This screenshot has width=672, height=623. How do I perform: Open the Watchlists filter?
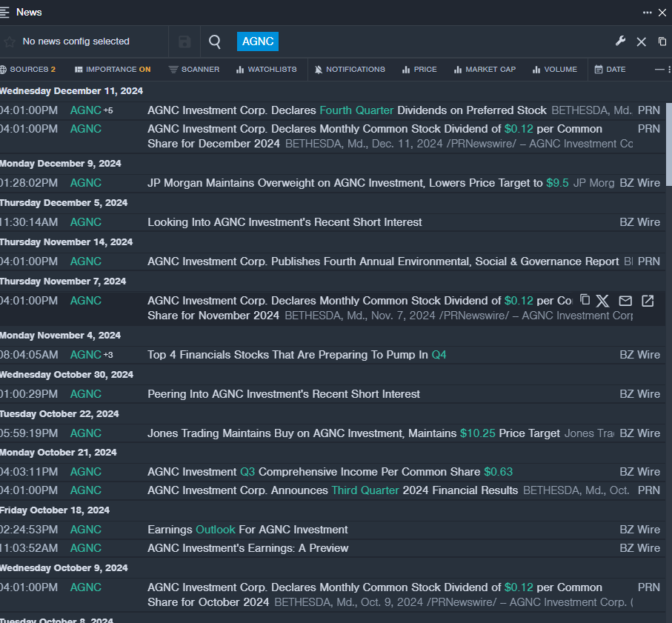[x=266, y=70]
